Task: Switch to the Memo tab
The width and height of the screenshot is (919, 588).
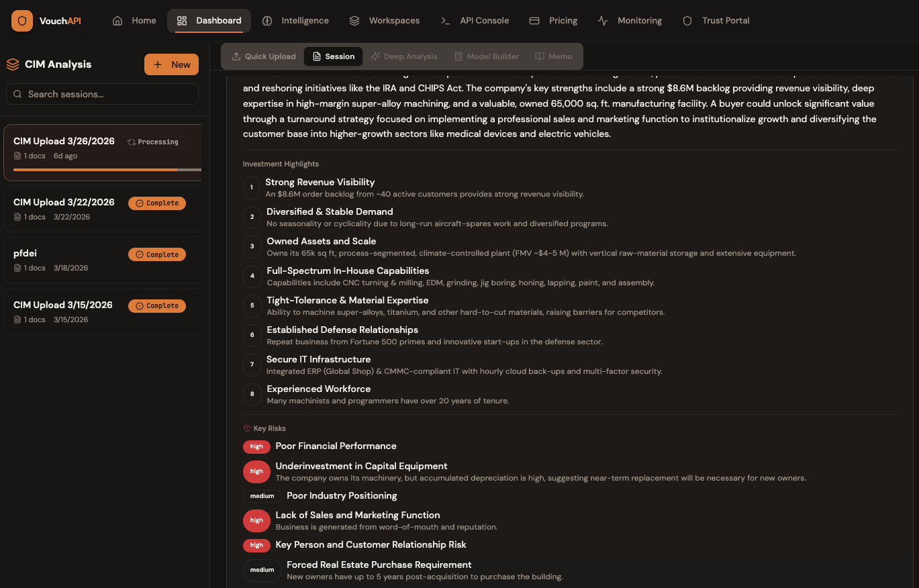Action: pyautogui.click(x=554, y=56)
